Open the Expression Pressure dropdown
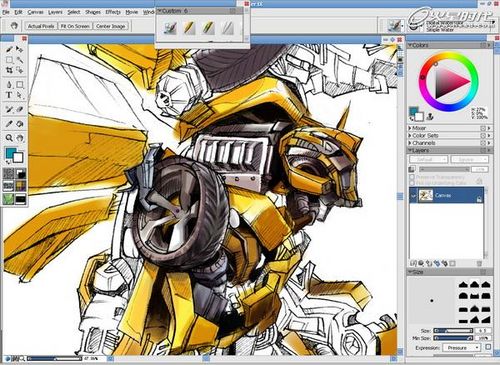500x365 pixels. point(461,347)
